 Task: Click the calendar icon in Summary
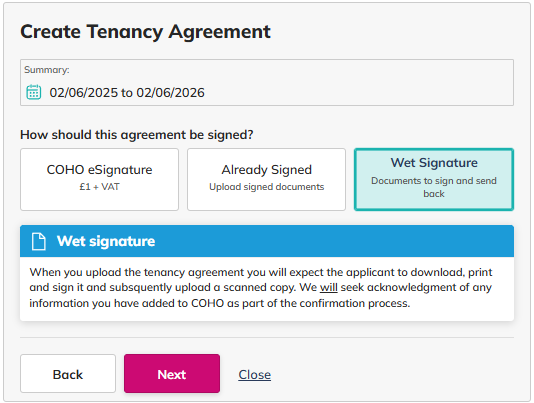34,92
